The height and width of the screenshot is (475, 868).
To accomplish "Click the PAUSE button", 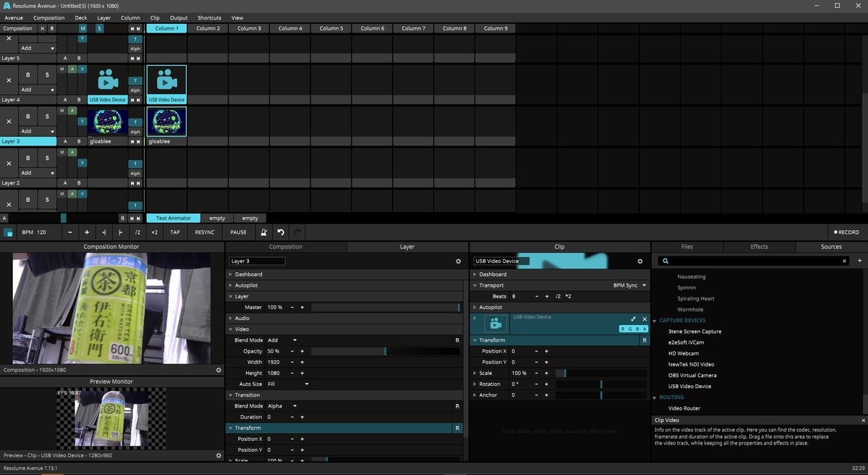I will [238, 232].
